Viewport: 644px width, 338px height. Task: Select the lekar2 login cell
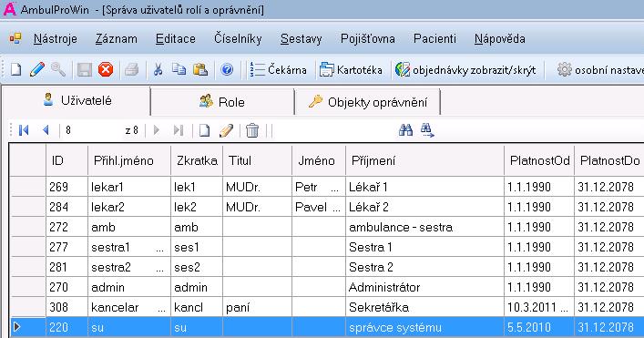coord(129,207)
